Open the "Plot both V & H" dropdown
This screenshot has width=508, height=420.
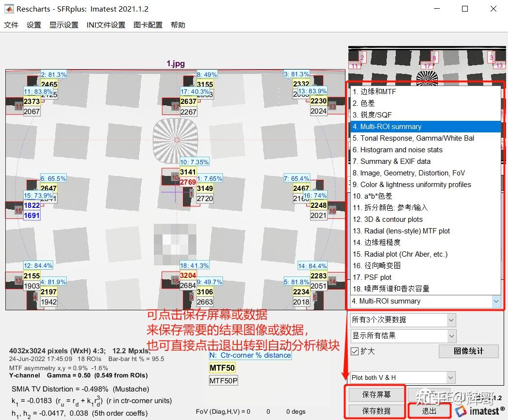402,377
